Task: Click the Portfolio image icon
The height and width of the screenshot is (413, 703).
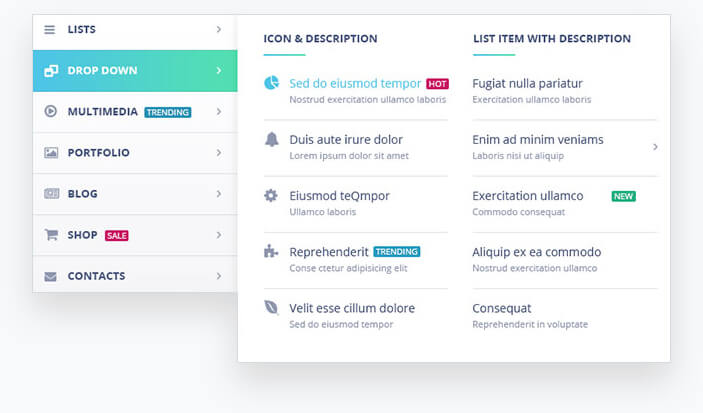Action: coord(51,153)
